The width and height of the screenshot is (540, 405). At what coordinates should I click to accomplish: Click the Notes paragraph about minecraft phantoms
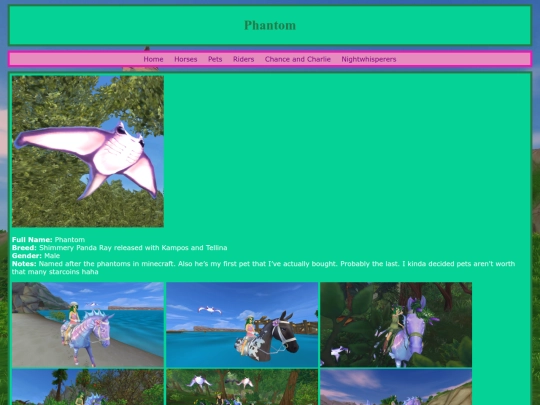(263, 268)
